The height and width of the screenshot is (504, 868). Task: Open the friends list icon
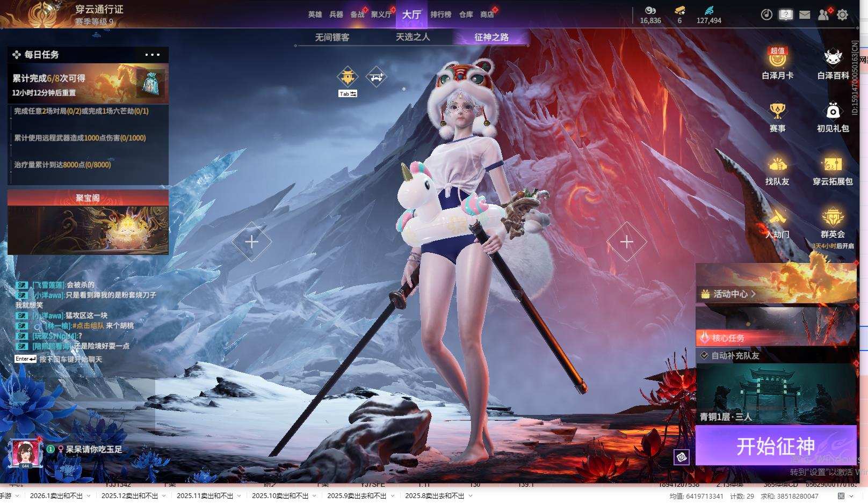coord(823,14)
